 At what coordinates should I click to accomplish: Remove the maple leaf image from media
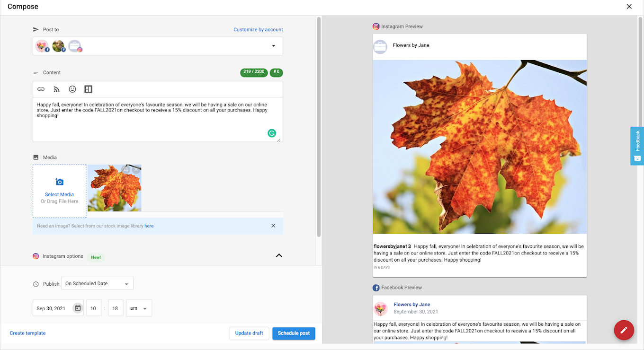pyautogui.click(x=136, y=169)
